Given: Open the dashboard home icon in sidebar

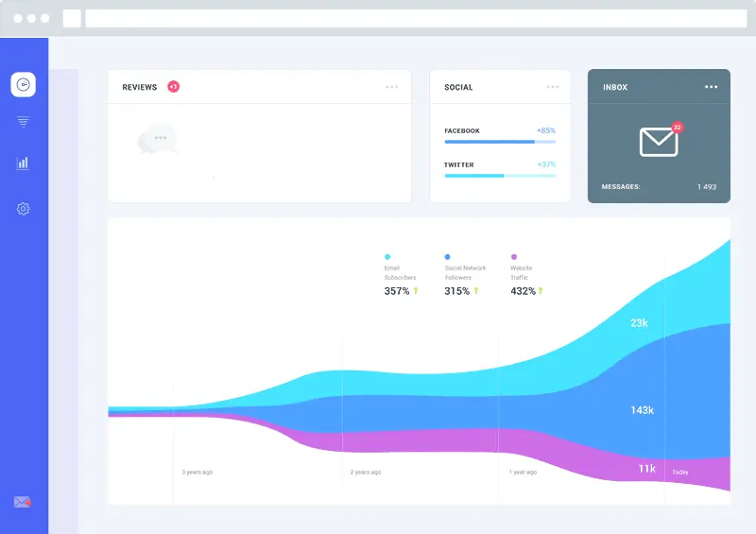Looking at the screenshot, I should coord(23,84).
